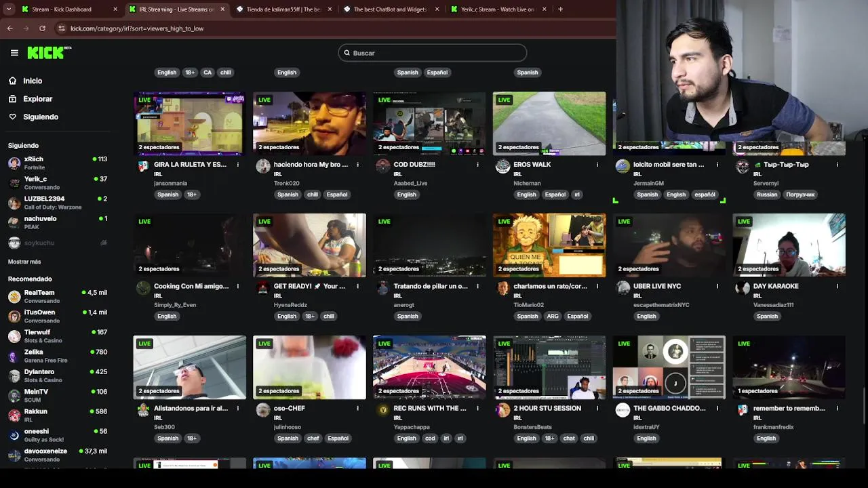
Task: Close the IRL Streaming browser tab
Action: (x=222, y=9)
